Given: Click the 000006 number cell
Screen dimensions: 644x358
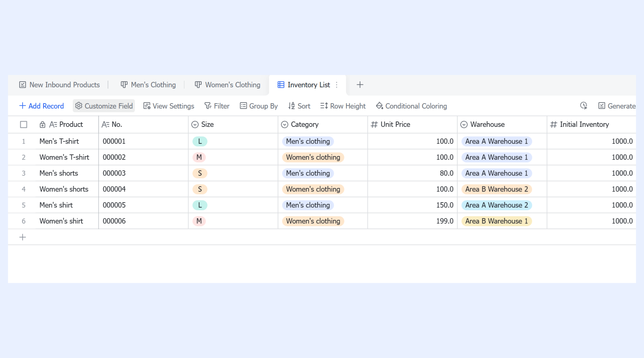Looking at the screenshot, I should pyautogui.click(x=143, y=221).
